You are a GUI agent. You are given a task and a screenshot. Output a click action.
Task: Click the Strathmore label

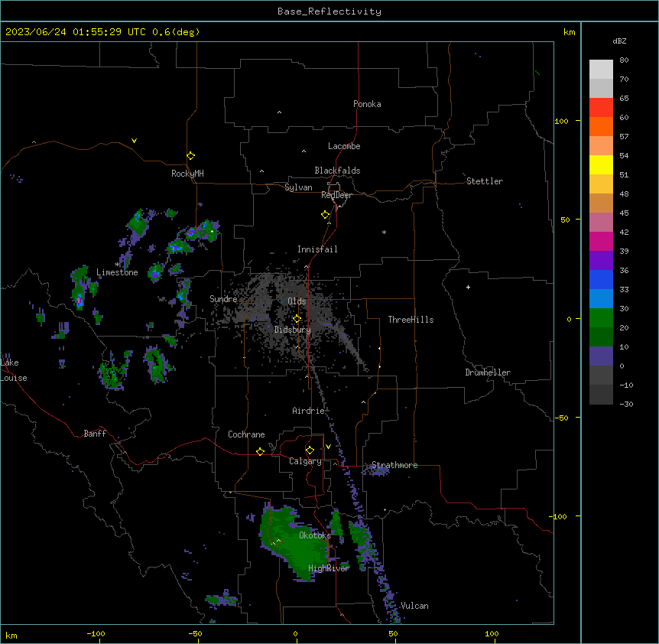click(394, 465)
